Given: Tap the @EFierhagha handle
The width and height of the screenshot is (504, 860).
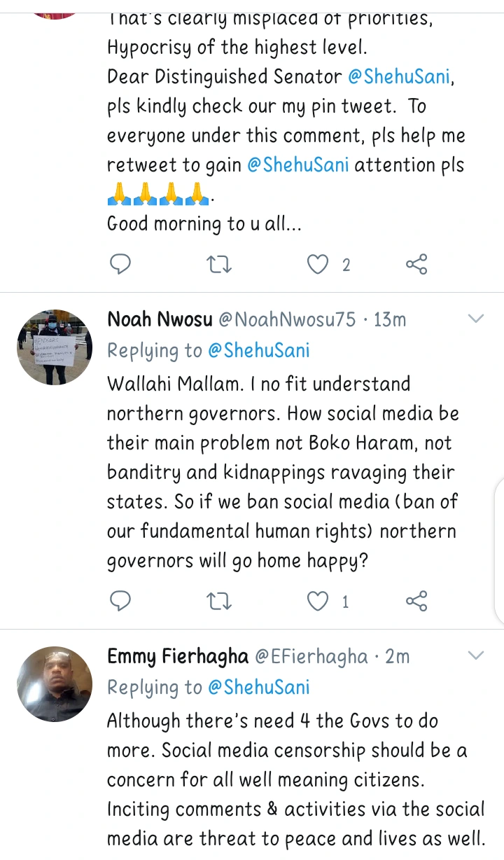Looking at the screenshot, I should click(310, 656).
